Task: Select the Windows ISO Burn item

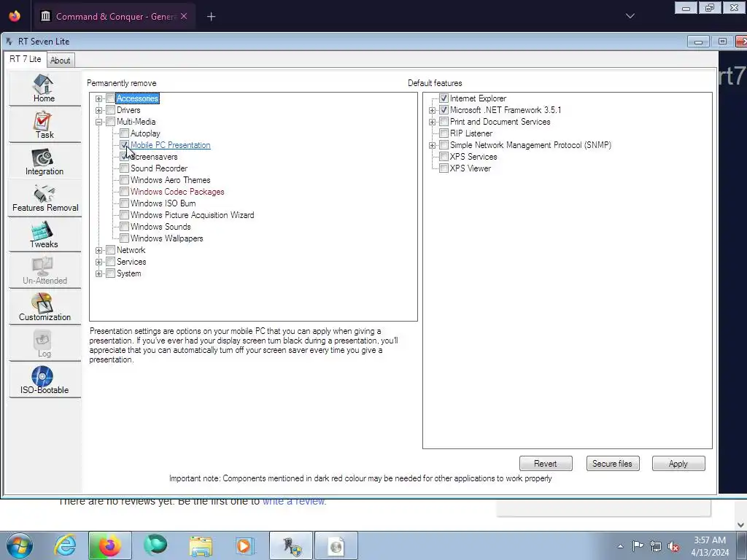Action: click(163, 203)
